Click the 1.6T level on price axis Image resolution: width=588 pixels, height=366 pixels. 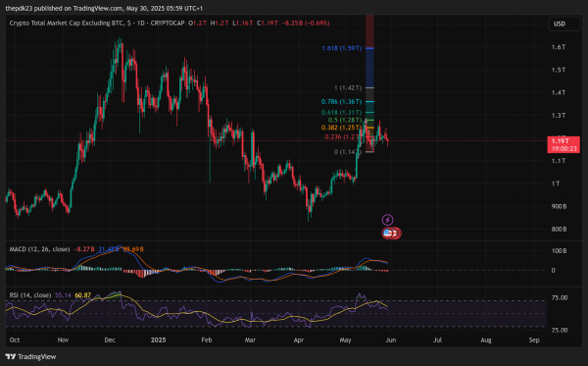pos(559,47)
